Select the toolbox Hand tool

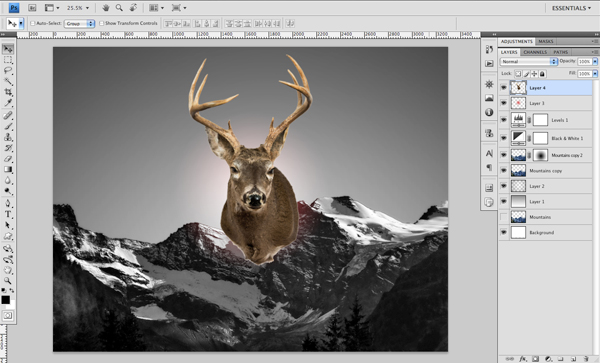(8, 270)
